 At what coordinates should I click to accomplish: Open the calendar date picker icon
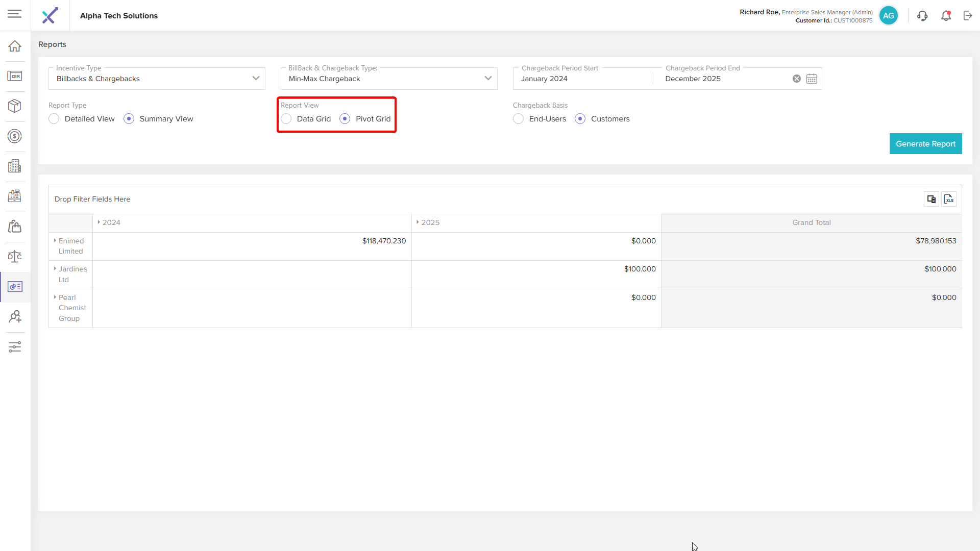(812, 79)
